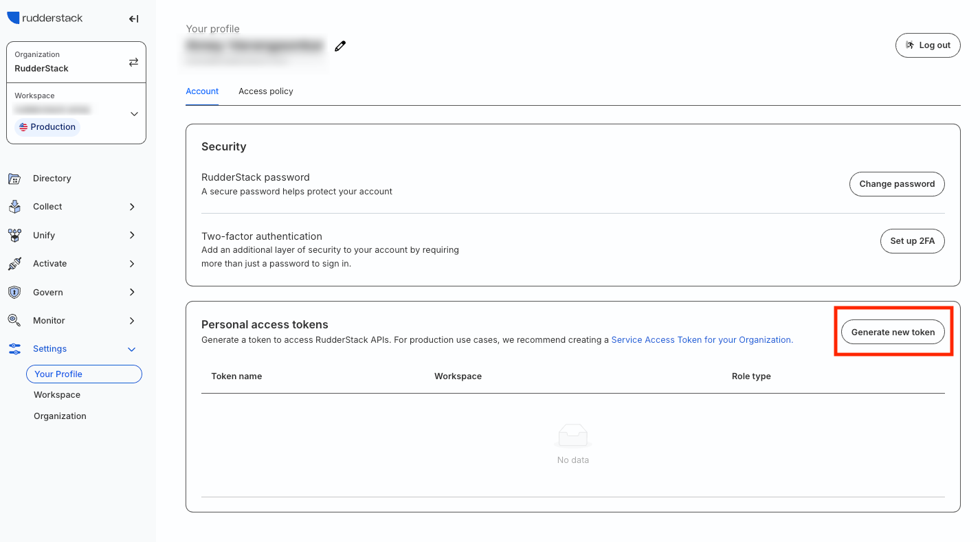Switch to the Account tab

(202, 91)
